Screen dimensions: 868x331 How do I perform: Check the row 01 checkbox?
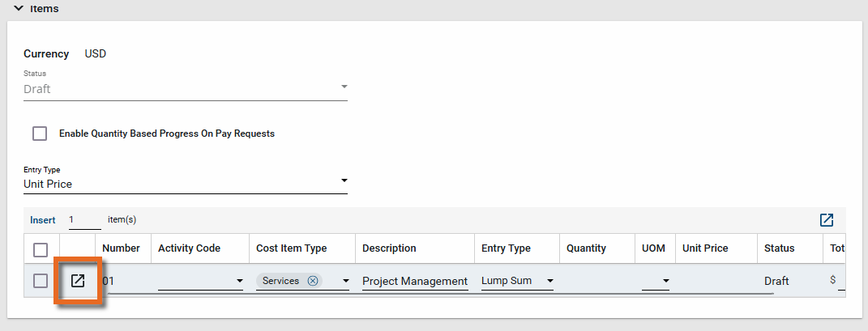[x=41, y=281]
